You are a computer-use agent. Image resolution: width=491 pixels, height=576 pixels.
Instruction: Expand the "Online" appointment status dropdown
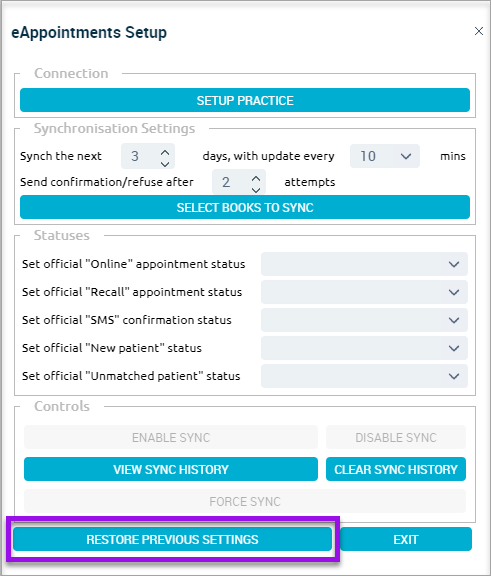364,264
